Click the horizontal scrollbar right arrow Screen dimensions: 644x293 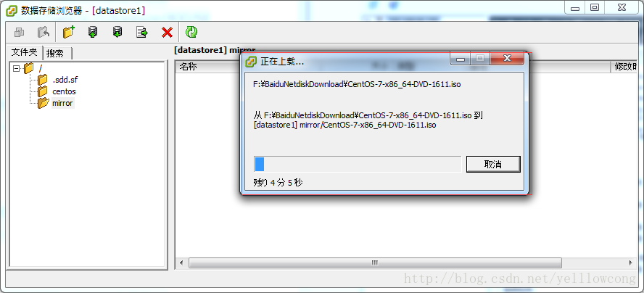631,263
